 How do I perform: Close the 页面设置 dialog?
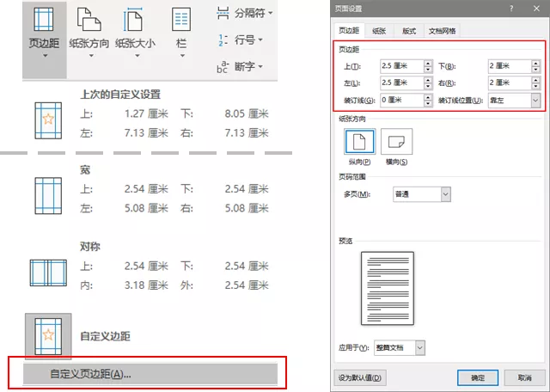pos(536,9)
